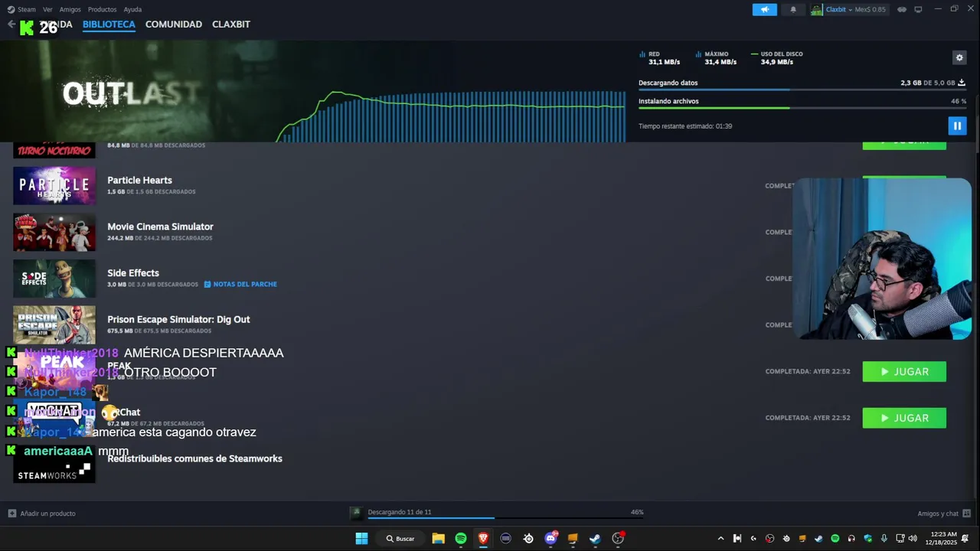Switch to the COMUNIDAD tab

click(174, 24)
